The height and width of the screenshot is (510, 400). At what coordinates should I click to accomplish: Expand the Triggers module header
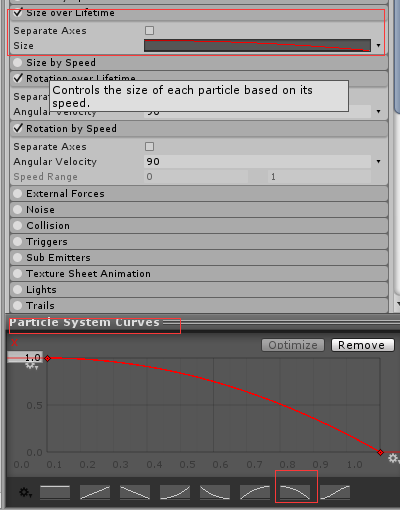[x=199, y=241]
